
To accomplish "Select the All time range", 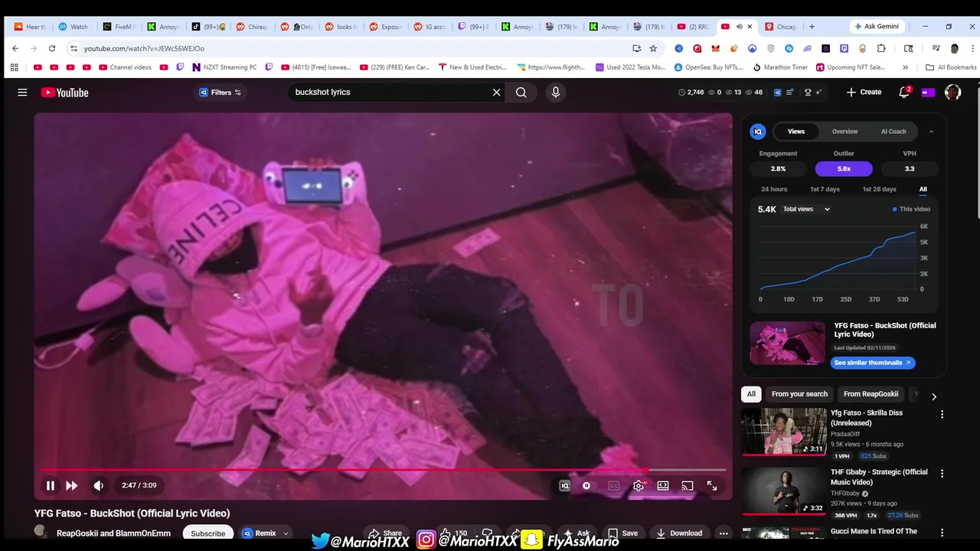I will (923, 189).
